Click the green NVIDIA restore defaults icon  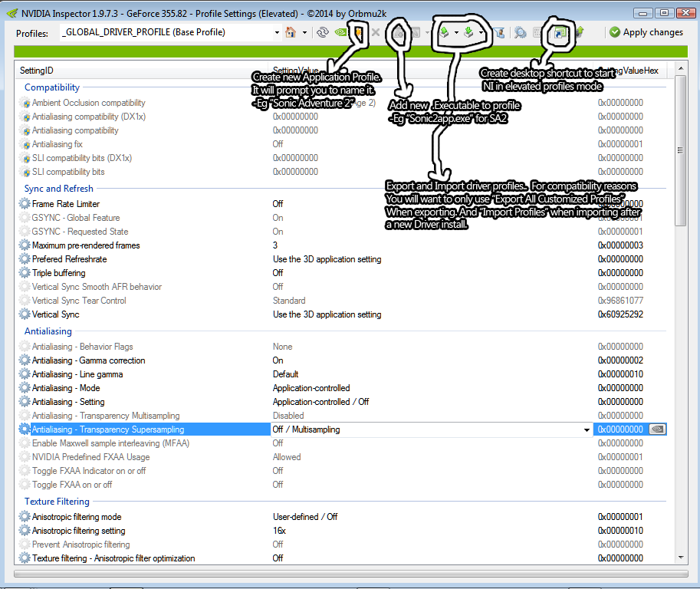[x=341, y=32]
